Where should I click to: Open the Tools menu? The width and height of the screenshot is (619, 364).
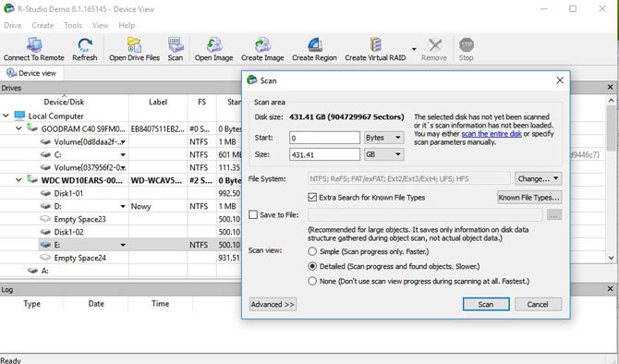[73, 25]
